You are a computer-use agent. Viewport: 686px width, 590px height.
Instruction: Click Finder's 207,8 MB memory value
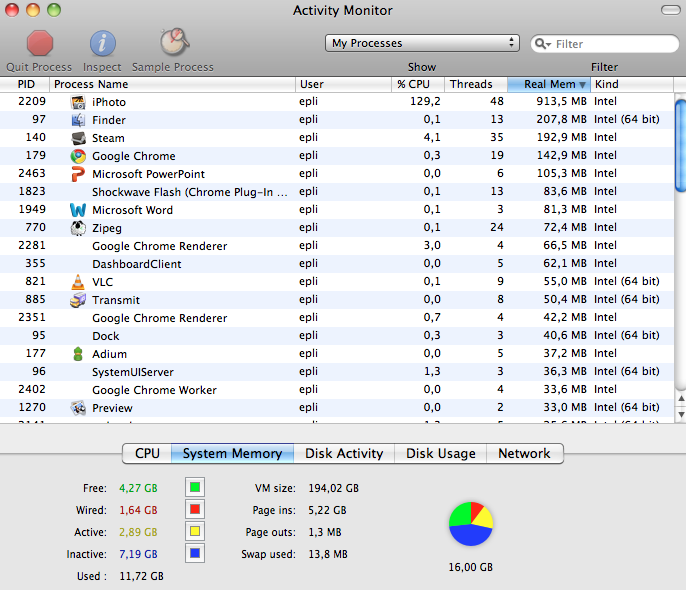pos(561,119)
